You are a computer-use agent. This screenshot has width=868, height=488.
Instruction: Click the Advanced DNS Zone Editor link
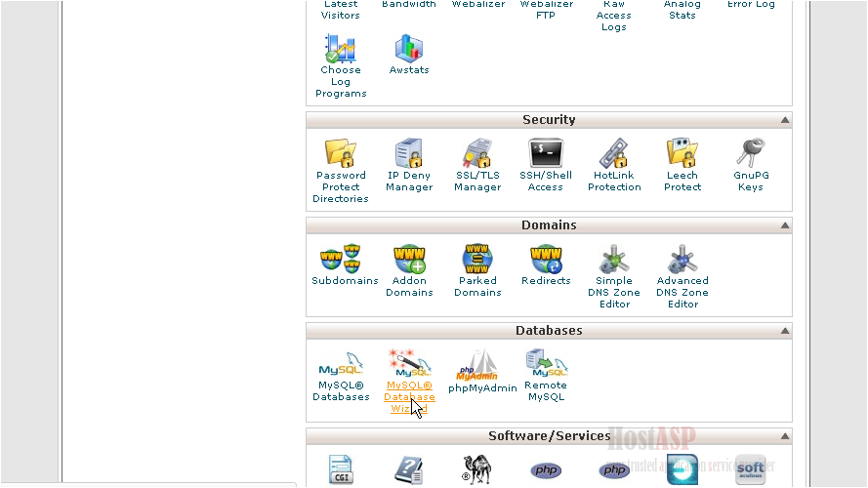[x=682, y=293]
